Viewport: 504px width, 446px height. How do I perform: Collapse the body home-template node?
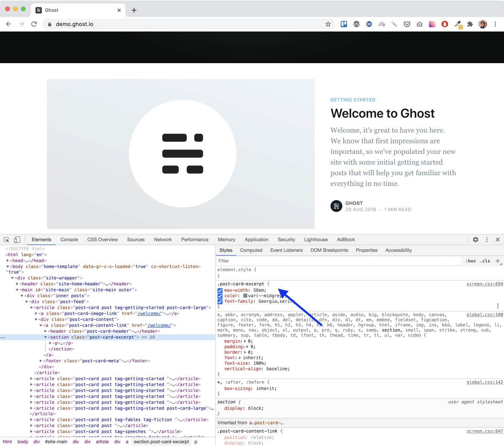8,267
